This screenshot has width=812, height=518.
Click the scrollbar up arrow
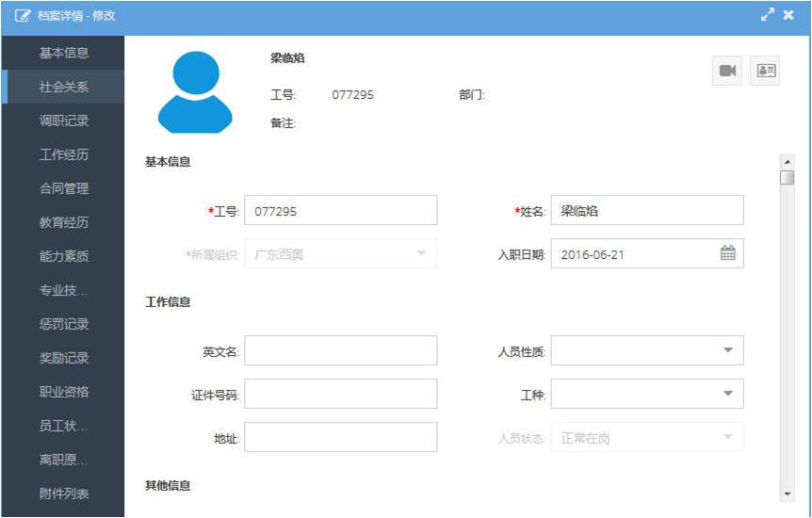pyautogui.click(x=788, y=161)
